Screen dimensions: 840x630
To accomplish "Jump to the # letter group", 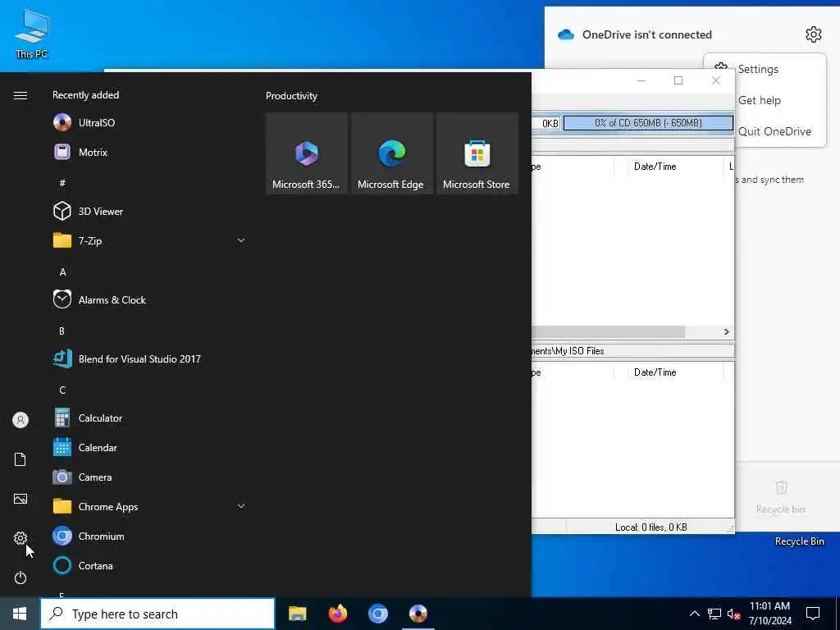I will (62, 183).
